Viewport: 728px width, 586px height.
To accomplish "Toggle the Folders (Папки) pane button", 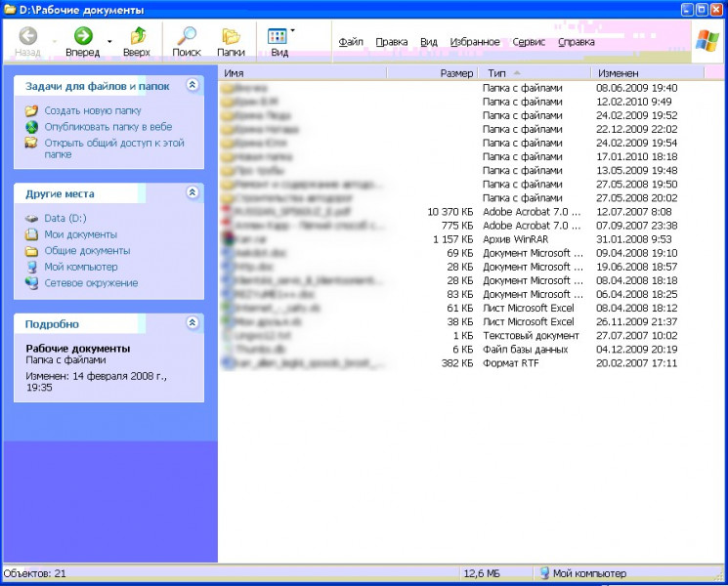I will click(x=231, y=36).
